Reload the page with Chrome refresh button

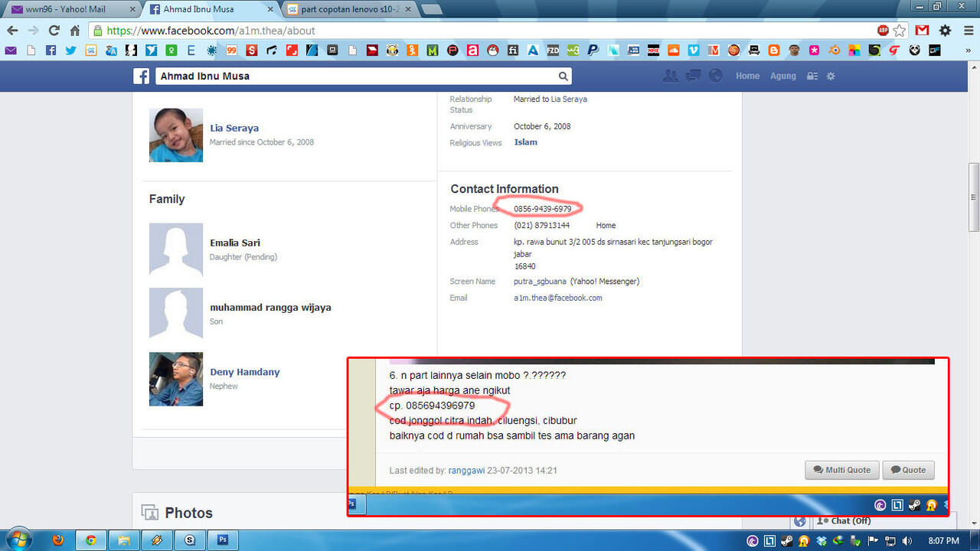point(54,31)
